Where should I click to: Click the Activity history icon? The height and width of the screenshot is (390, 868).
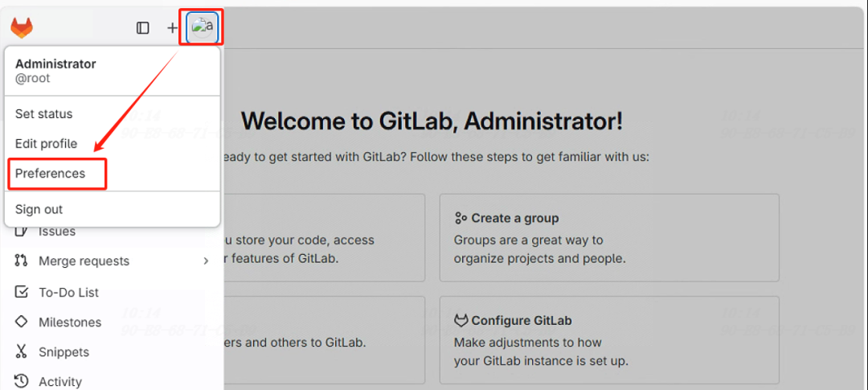click(x=22, y=381)
